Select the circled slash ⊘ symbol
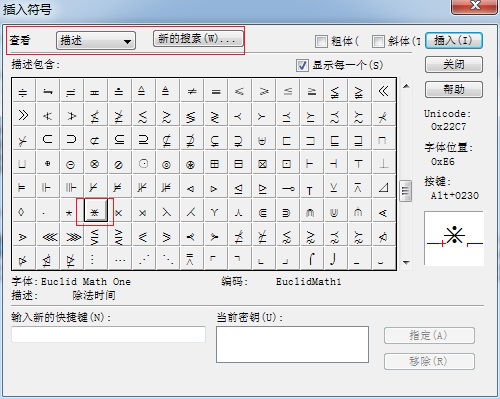Viewport: 500px width, 399px height. pyautogui.click(x=119, y=163)
